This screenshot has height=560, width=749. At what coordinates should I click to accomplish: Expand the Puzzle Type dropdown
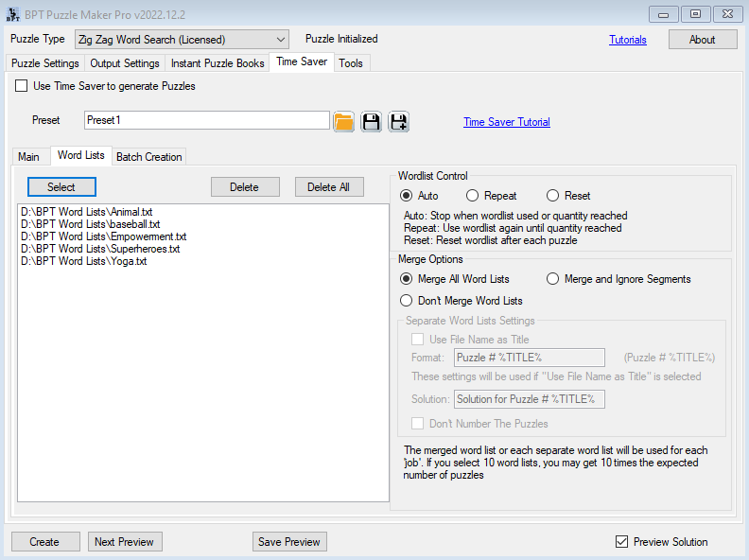tap(281, 40)
